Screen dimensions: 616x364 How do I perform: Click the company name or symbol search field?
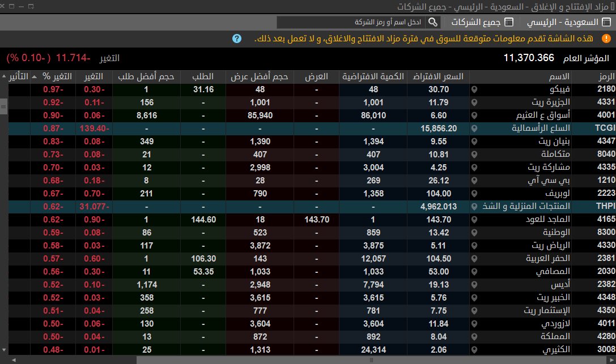(351, 22)
